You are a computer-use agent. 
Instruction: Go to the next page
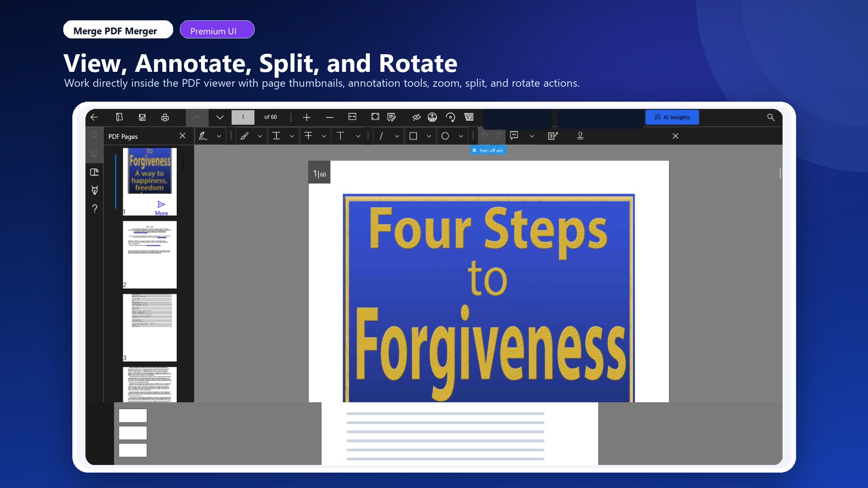coord(220,117)
